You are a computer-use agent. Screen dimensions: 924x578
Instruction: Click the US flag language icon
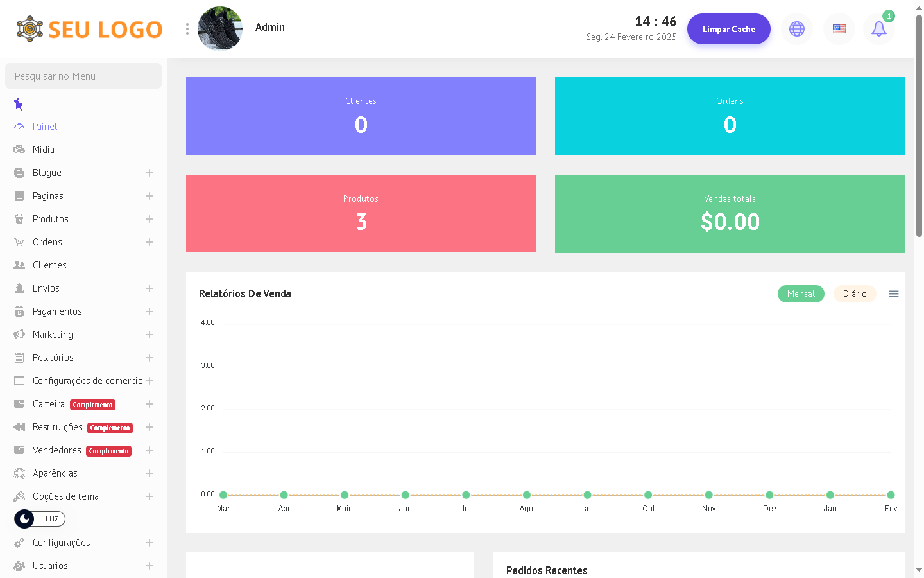[x=839, y=29]
